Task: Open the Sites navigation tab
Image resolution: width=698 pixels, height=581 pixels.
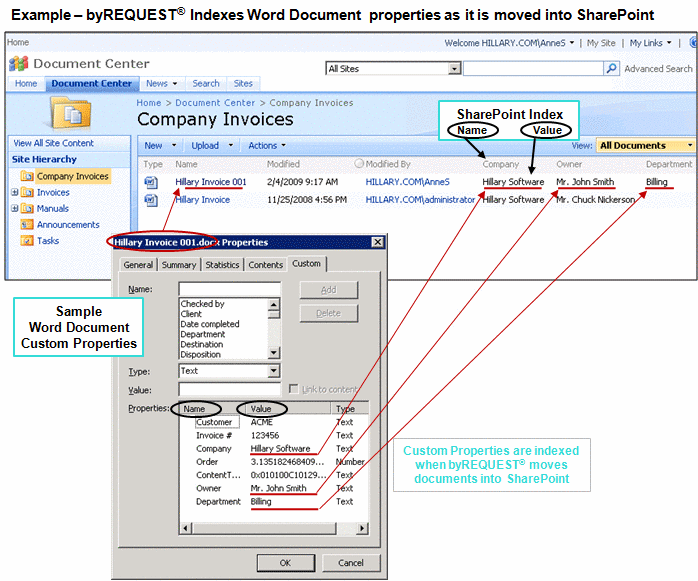Action: 243,83
